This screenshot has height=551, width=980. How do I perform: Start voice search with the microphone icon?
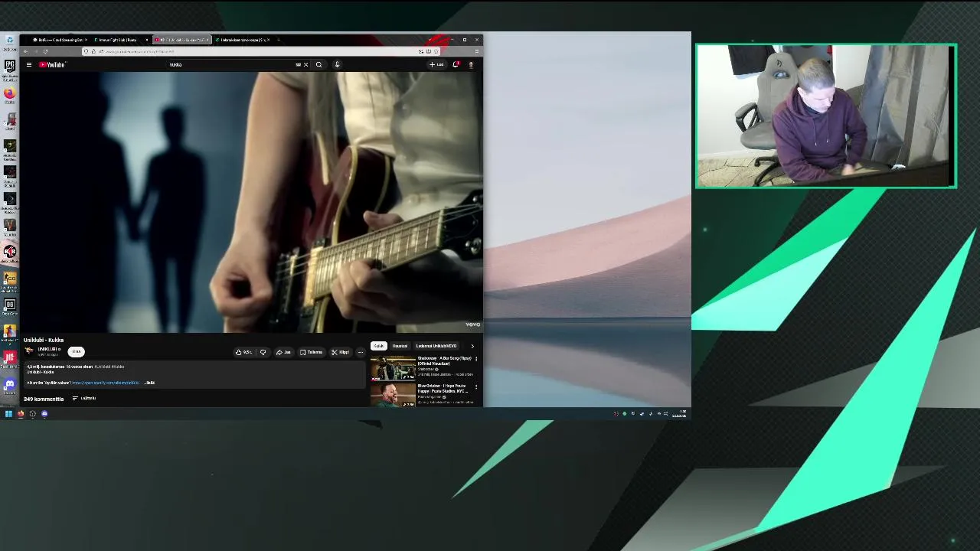pyautogui.click(x=337, y=65)
